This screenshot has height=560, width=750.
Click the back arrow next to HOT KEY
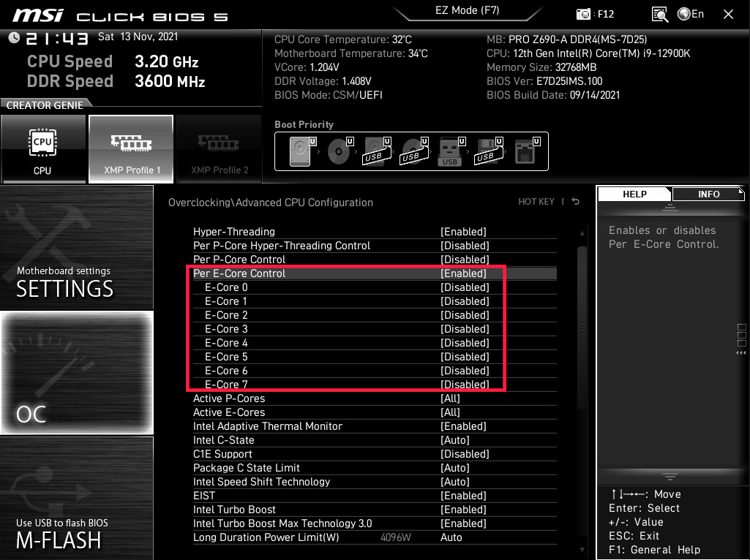point(576,202)
